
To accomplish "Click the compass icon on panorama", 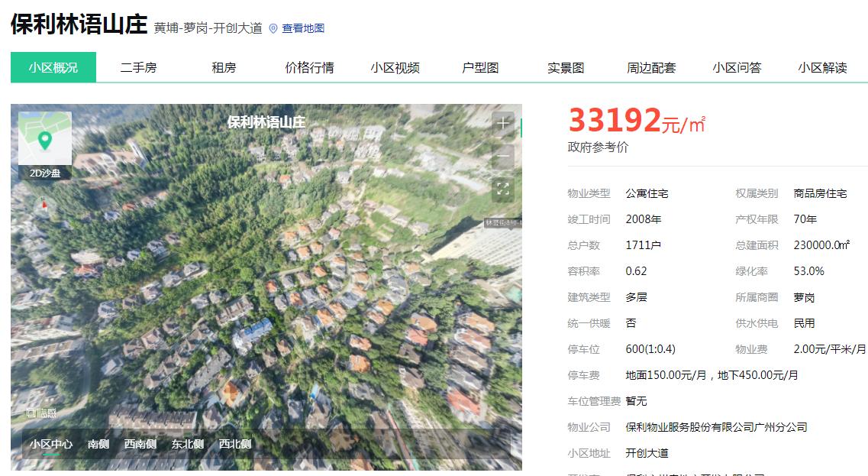I will click(x=44, y=206).
